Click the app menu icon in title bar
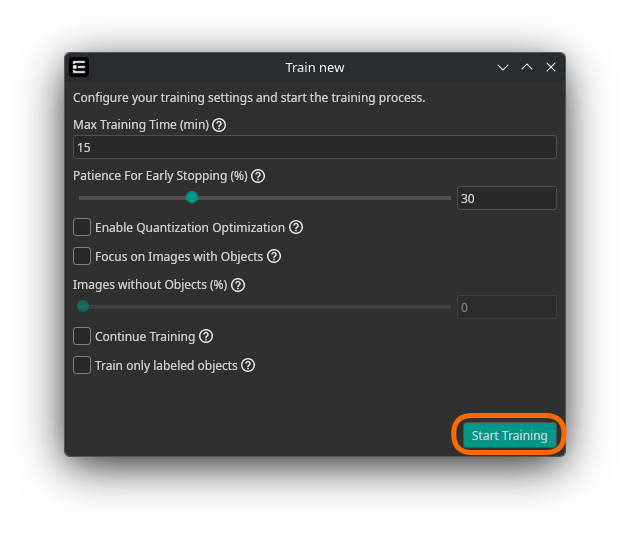The image size is (630, 533). [x=80, y=67]
